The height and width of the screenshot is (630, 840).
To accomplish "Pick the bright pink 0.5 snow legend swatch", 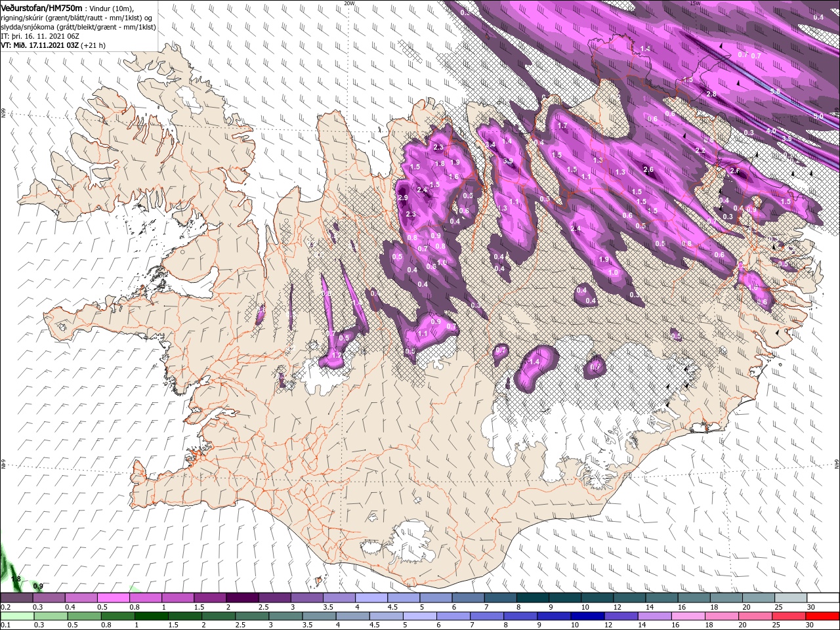I will click(113, 598).
